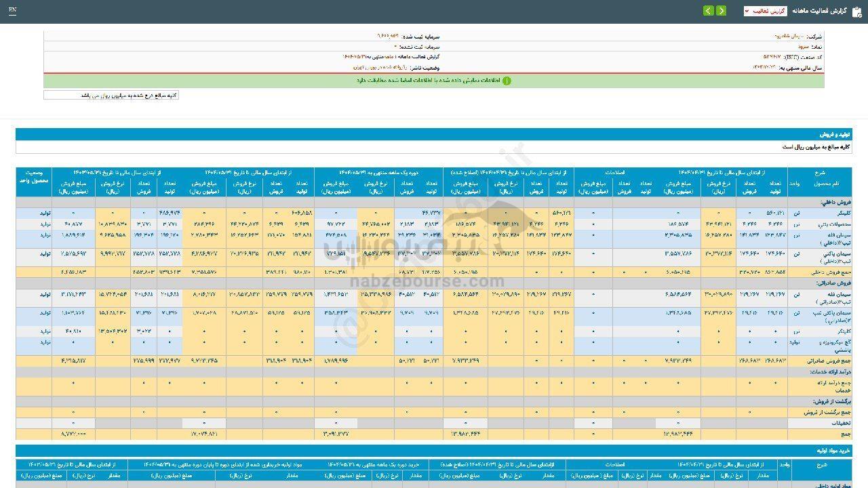Click the وضعیت محصول-واحد column header
The width and height of the screenshot is (868, 488).
point(34,182)
